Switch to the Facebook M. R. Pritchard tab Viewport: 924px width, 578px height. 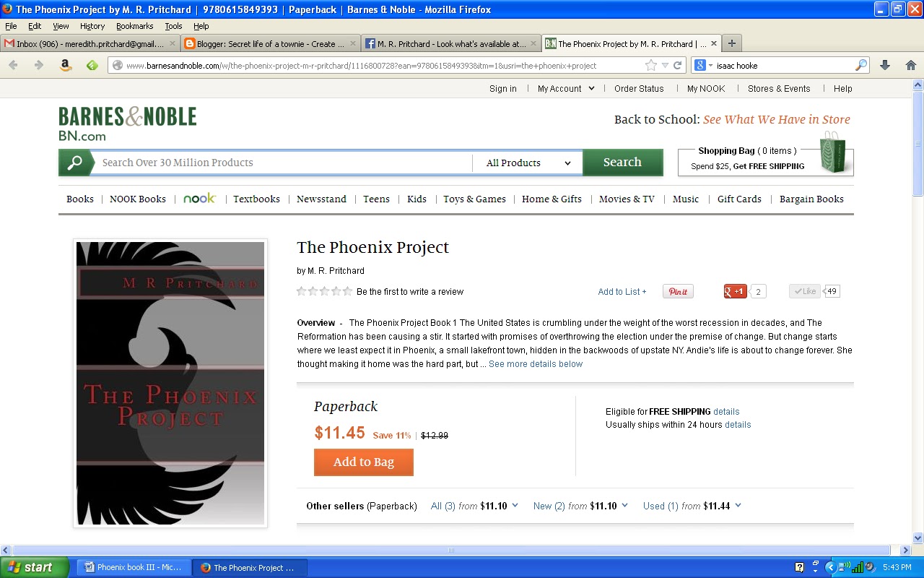(450, 43)
